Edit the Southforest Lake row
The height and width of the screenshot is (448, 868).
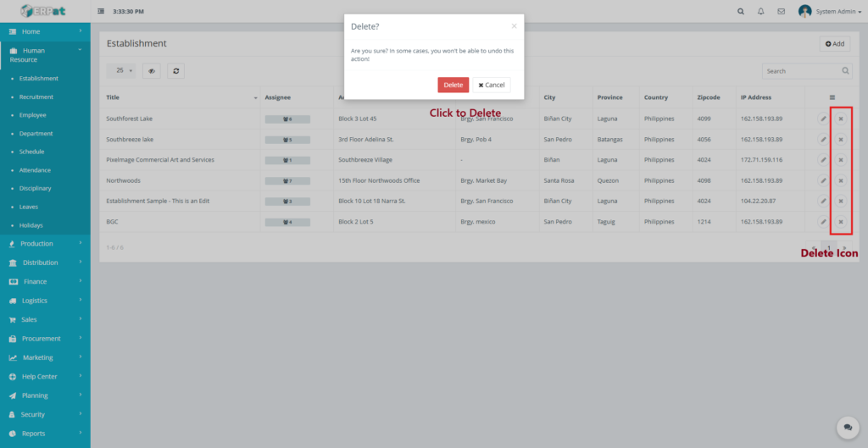click(x=824, y=119)
